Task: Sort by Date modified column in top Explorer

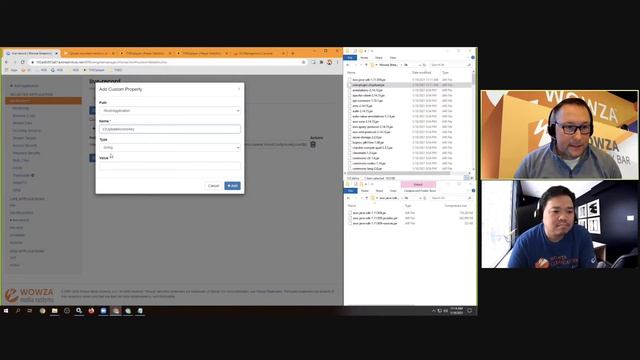Action: pos(422,73)
